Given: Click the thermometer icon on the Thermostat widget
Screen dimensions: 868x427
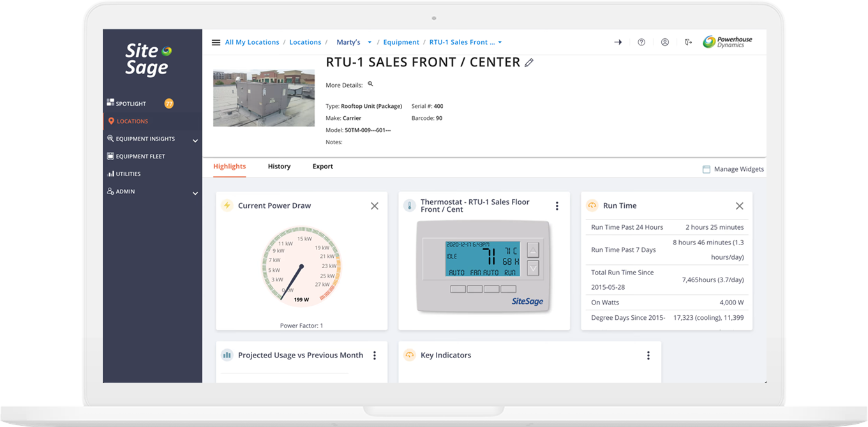Looking at the screenshot, I should pyautogui.click(x=409, y=206).
